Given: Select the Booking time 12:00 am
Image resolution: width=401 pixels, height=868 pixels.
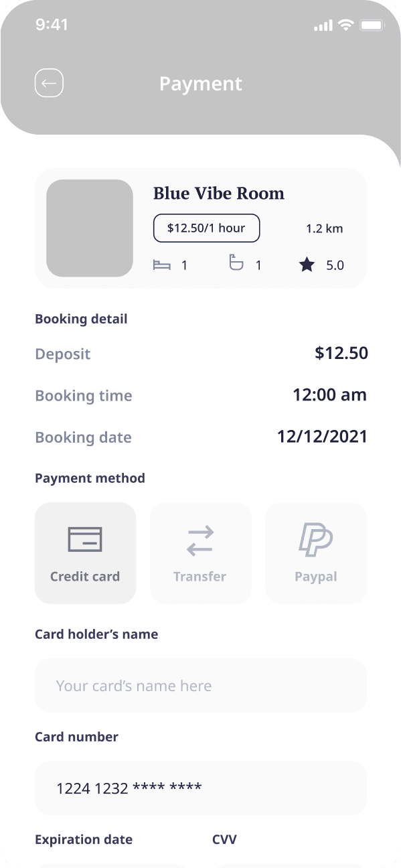Looking at the screenshot, I should [x=330, y=394].
